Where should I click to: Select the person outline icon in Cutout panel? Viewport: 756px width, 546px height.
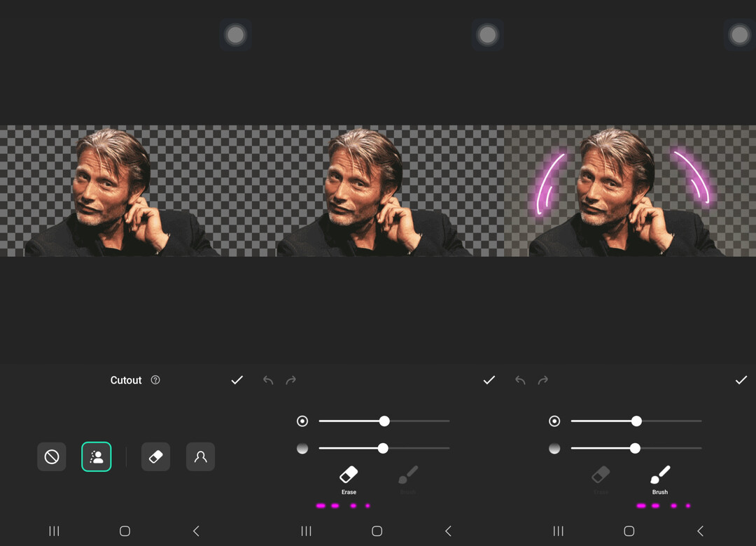[x=200, y=457]
